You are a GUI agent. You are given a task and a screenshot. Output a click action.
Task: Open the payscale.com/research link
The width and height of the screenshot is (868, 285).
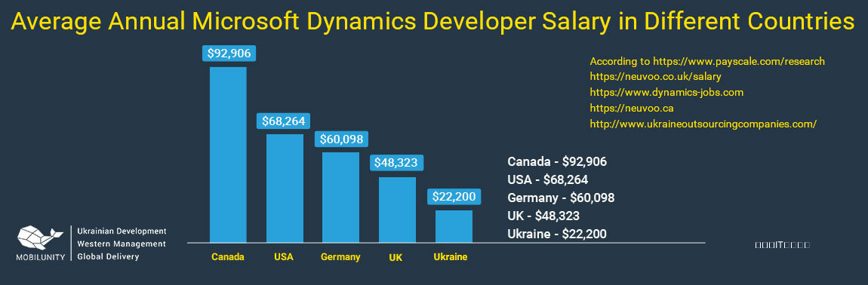point(739,61)
